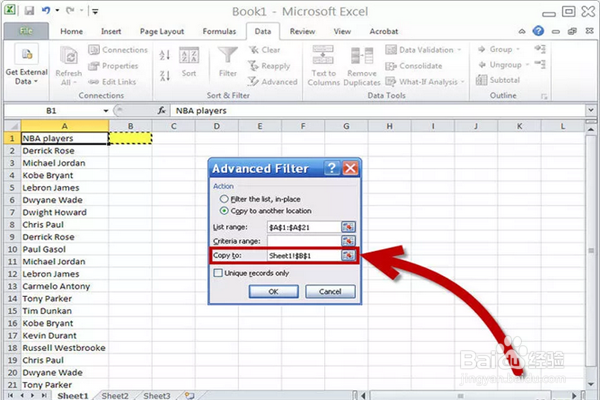
Task: Open Connections in the ribbon
Action: 118,50
